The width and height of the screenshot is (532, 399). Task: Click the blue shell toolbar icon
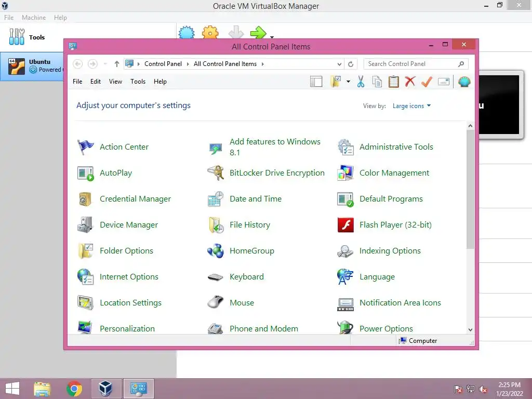pos(464,82)
